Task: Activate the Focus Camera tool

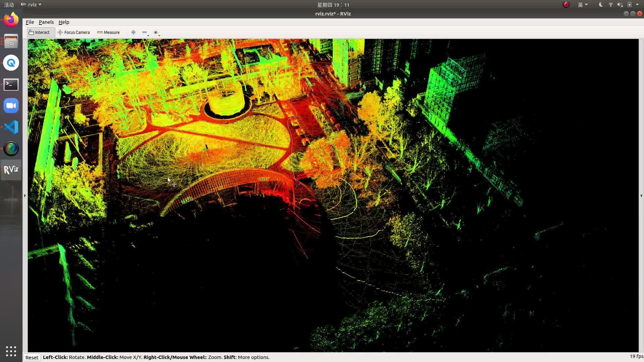Action: click(74, 32)
